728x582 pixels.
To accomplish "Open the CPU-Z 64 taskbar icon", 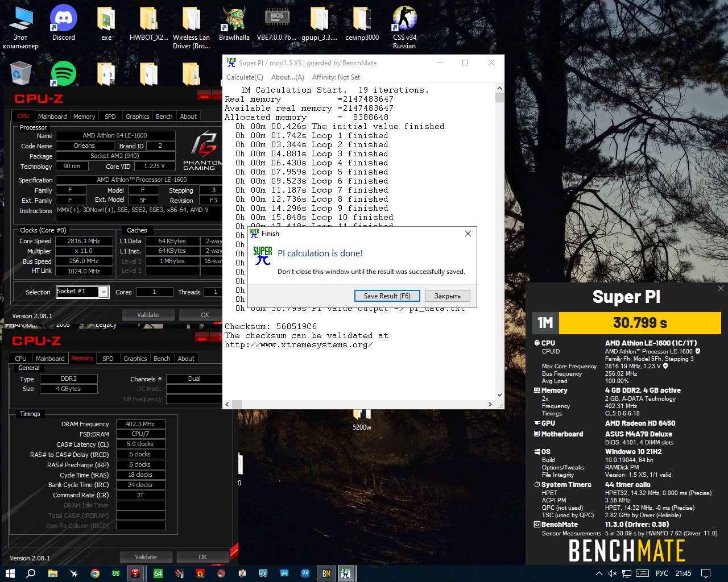I will pos(158,573).
